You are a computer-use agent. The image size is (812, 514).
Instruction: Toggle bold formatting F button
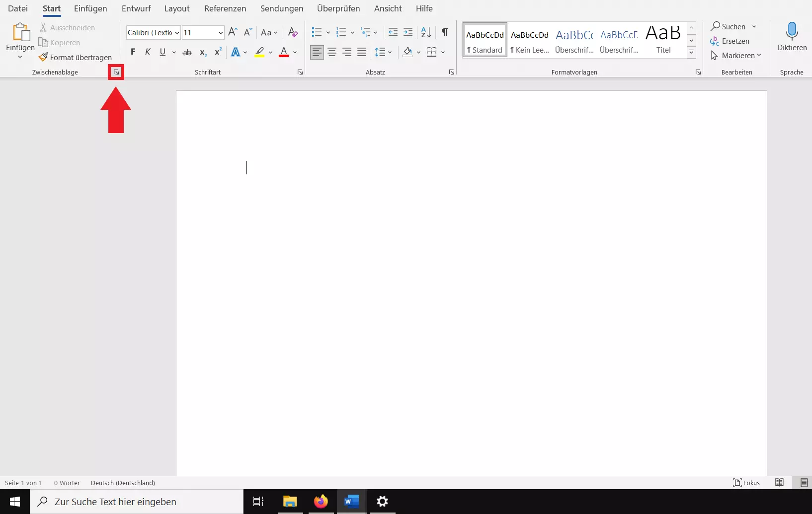[x=133, y=52]
